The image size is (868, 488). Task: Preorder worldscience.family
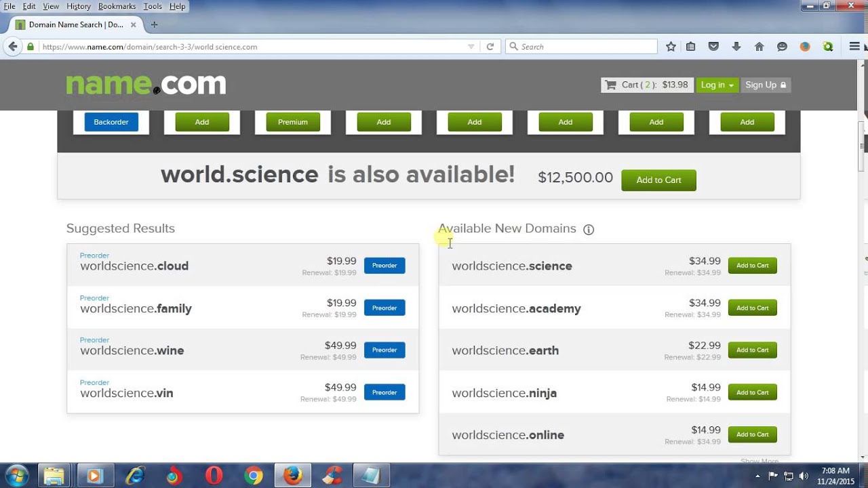(384, 308)
